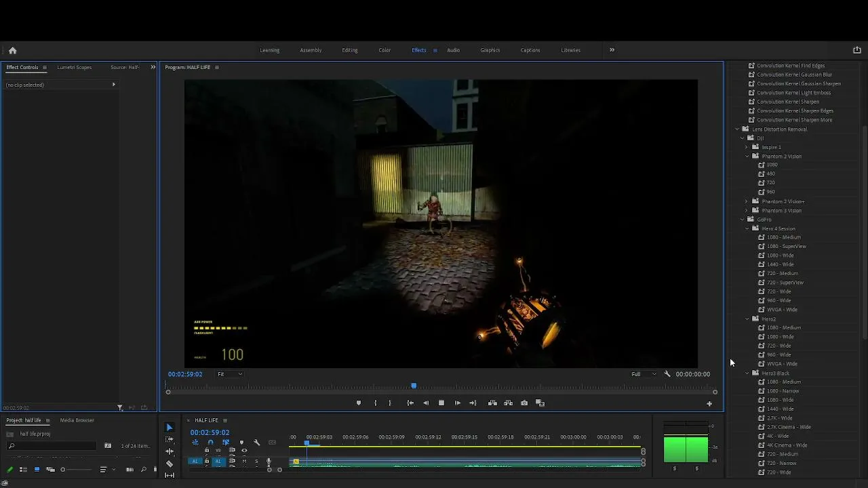Click the Go to In point button
868x488 pixels.
click(x=410, y=403)
